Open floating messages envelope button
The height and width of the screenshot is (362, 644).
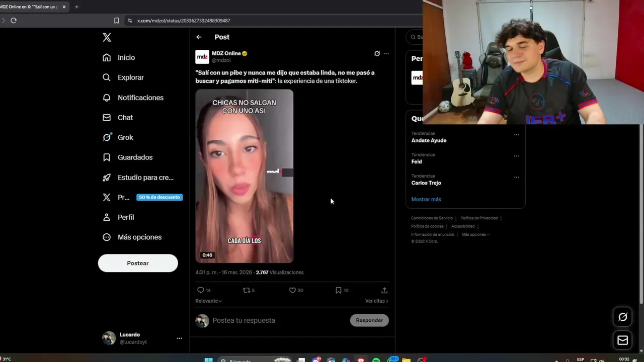tap(623, 340)
